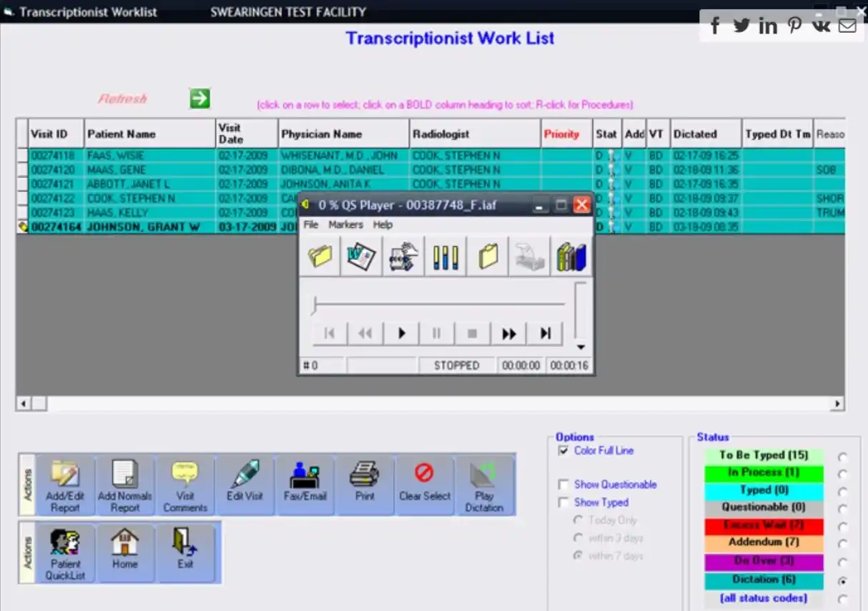This screenshot has height=611, width=868.
Task: Toggle the Color Full Line checkbox
Action: (564, 450)
